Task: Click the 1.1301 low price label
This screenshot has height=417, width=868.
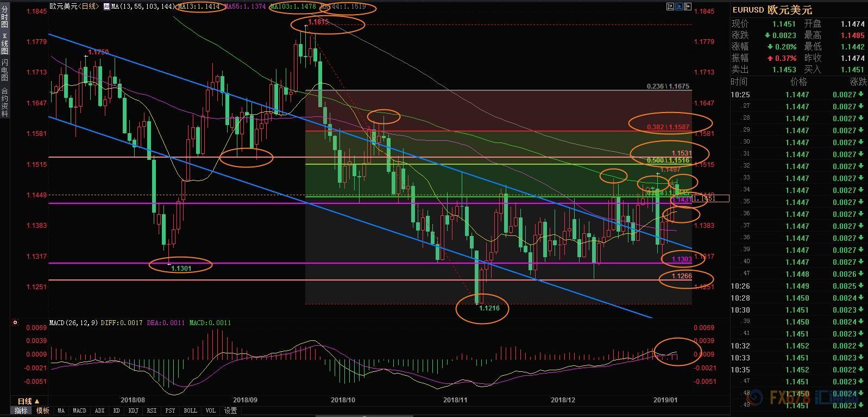Action: [x=181, y=268]
